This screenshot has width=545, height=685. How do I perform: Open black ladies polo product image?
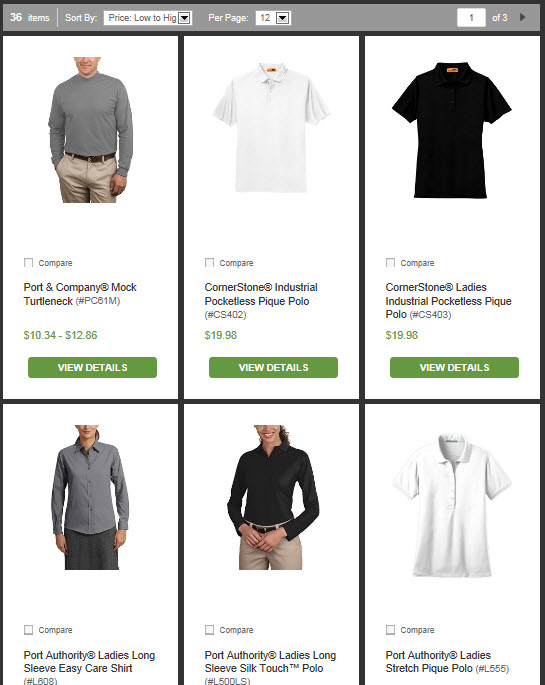pos(452,130)
